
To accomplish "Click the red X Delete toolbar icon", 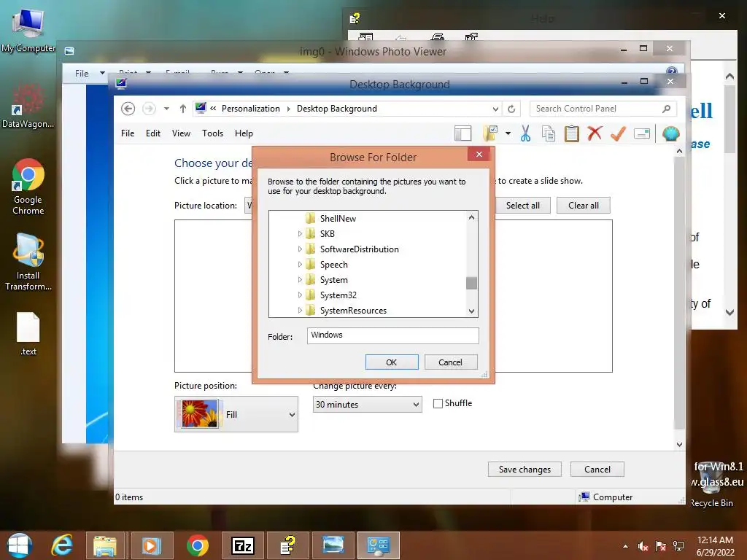I will tap(595, 134).
